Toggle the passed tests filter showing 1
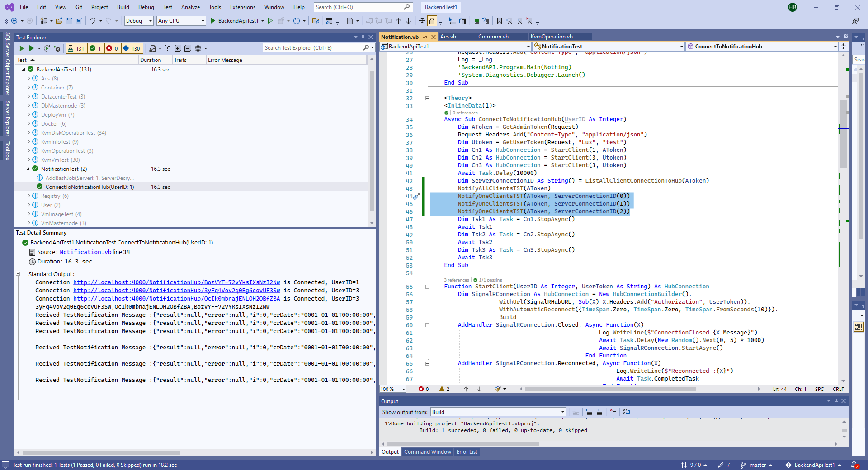The width and height of the screenshot is (868, 470). tap(95, 48)
